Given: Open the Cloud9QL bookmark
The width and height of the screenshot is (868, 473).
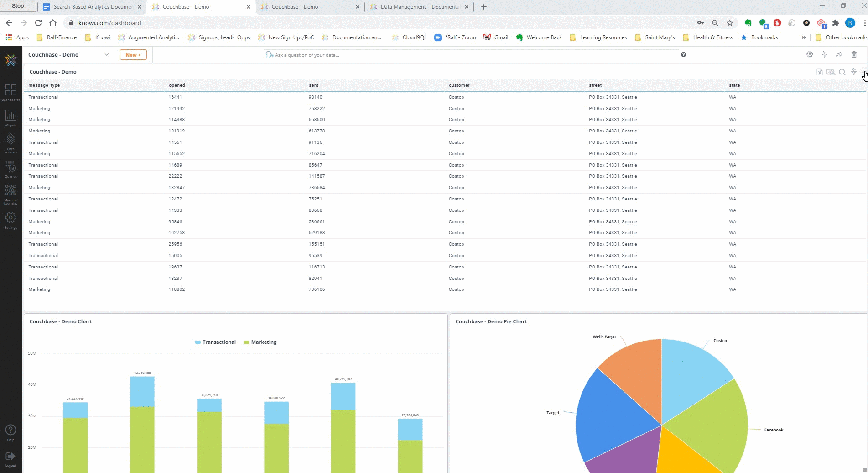Looking at the screenshot, I should click(409, 37).
